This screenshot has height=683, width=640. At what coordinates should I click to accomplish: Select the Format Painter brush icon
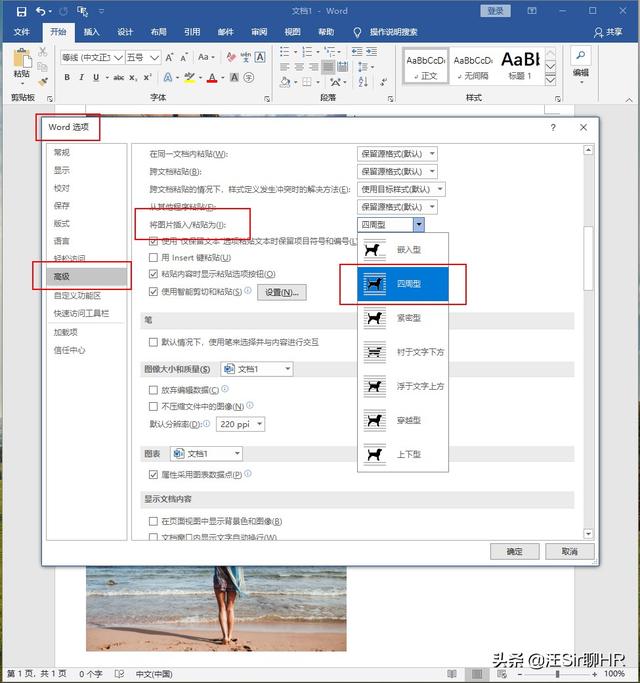[43, 81]
